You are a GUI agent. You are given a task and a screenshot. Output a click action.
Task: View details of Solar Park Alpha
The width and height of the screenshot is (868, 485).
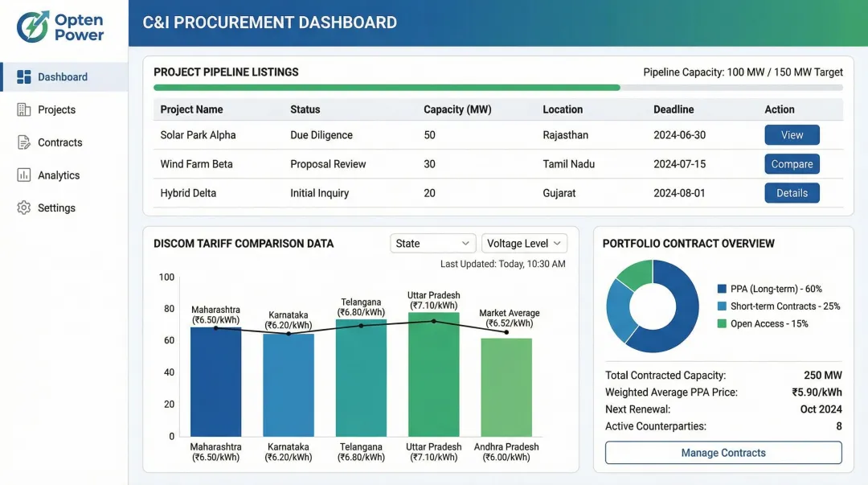[x=792, y=134]
